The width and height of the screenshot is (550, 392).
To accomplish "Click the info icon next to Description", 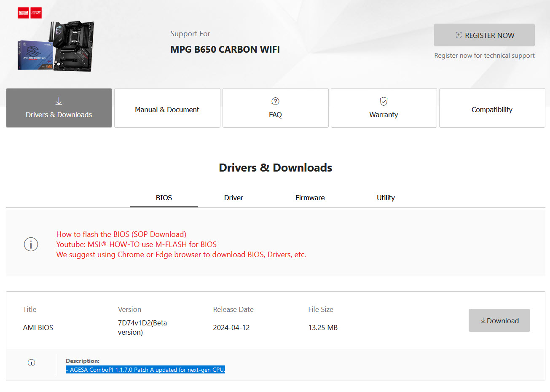I will pos(31,362).
